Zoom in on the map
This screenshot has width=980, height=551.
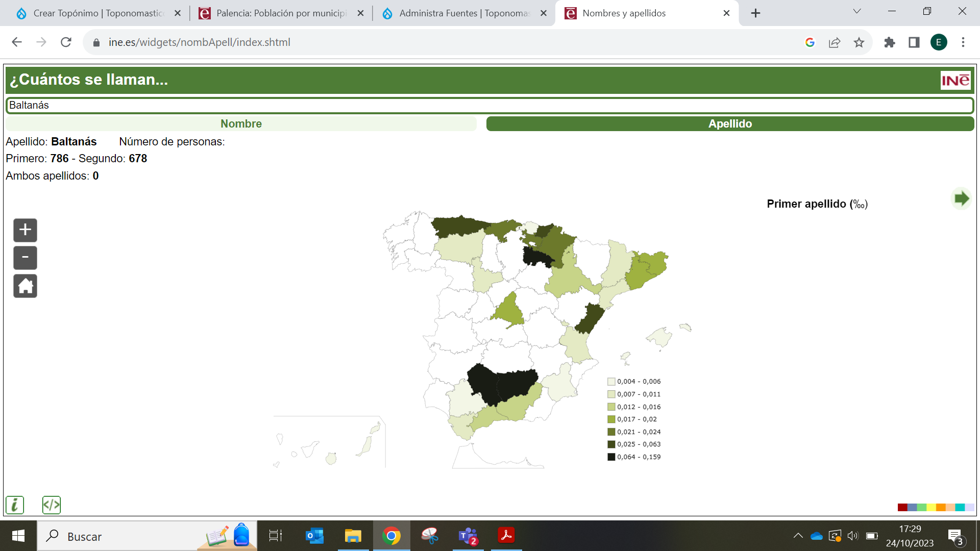[x=25, y=230]
